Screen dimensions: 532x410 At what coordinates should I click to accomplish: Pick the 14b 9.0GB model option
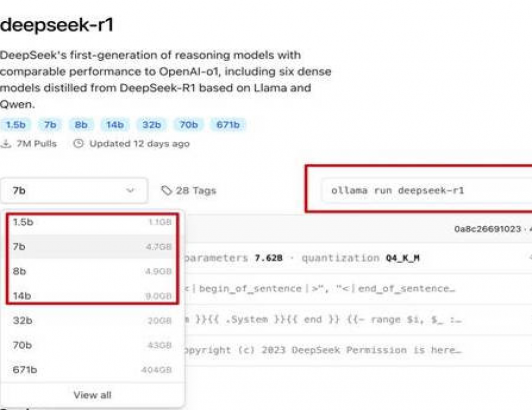coord(92,296)
